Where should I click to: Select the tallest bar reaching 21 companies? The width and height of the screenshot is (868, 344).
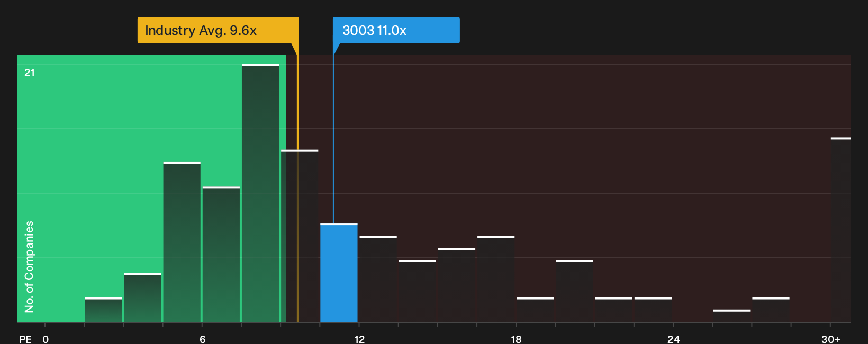(x=260, y=193)
